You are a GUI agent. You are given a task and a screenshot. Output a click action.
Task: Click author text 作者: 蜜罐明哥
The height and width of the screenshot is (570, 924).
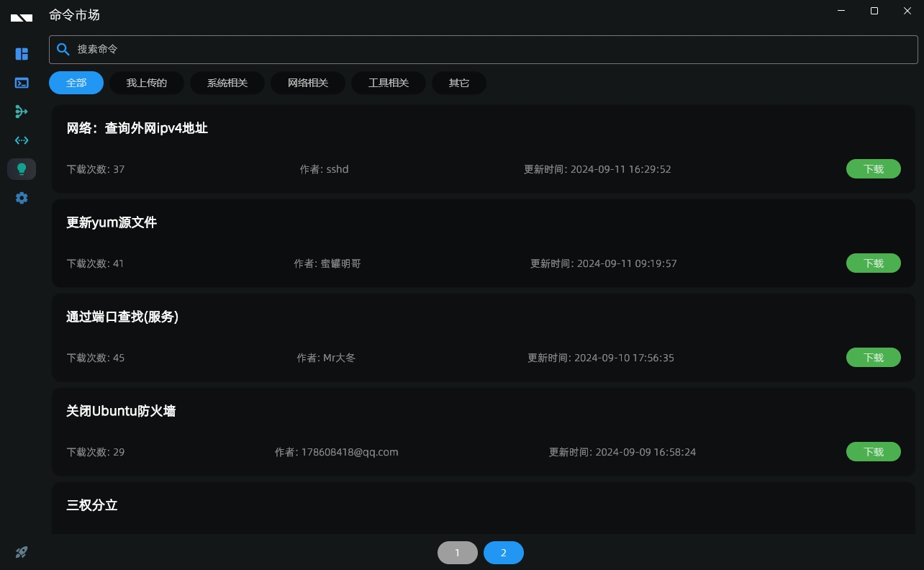click(x=327, y=263)
